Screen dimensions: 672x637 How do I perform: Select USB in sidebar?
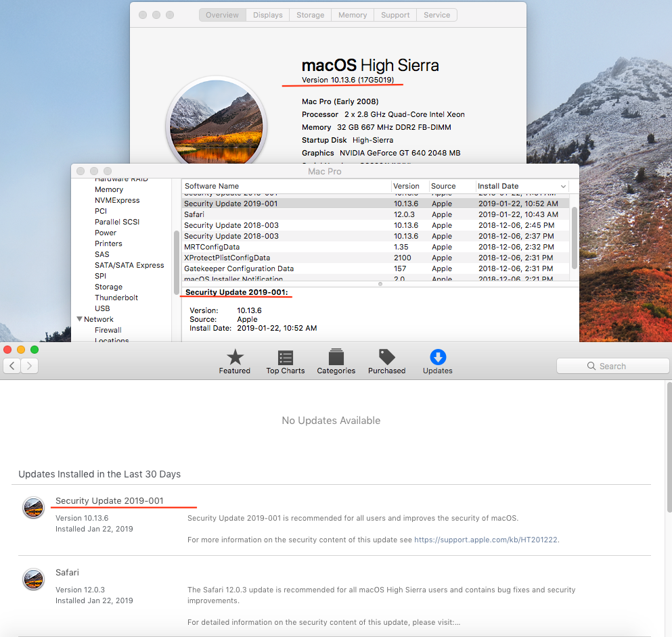(102, 308)
